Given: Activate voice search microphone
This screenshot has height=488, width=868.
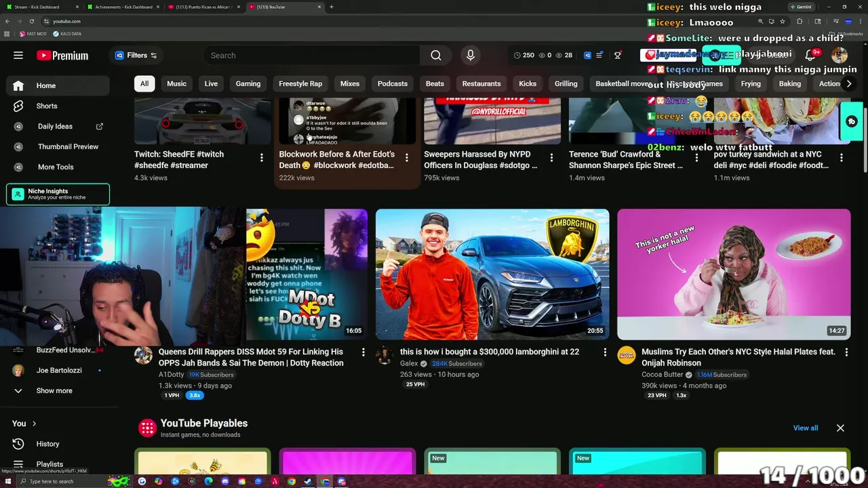Looking at the screenshot, I should [471, 56].
